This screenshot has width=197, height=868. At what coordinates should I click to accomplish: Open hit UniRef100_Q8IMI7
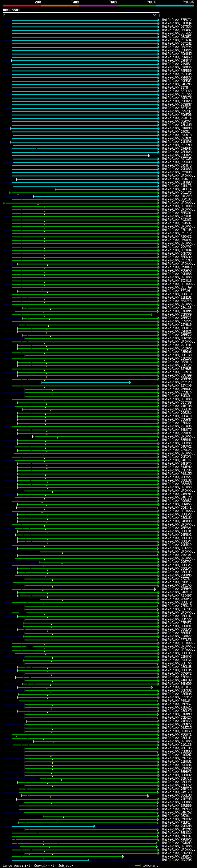click(176, 687)
